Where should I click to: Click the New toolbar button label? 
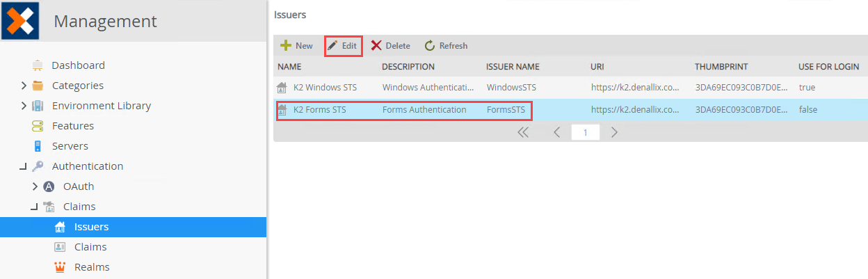304,46
